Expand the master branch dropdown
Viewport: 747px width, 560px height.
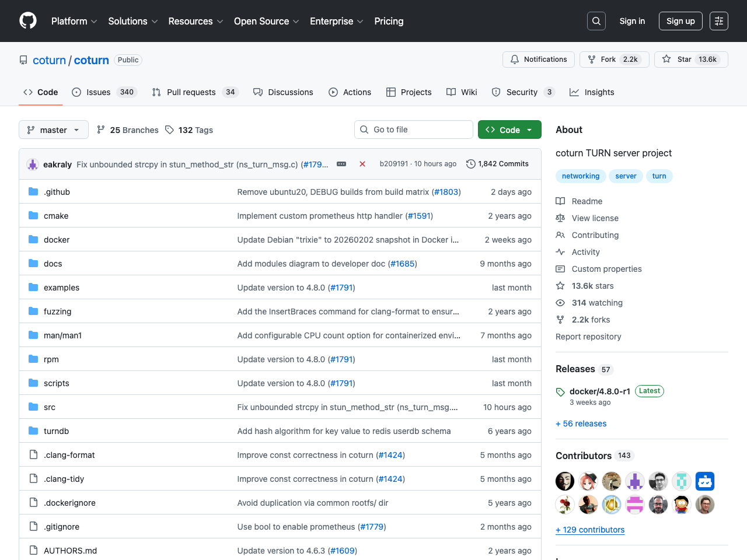[x=53, y=129]
